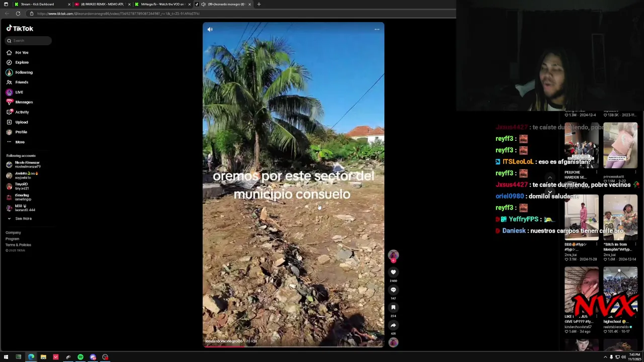Go to Profile in the sidebar

click(17, 132)
